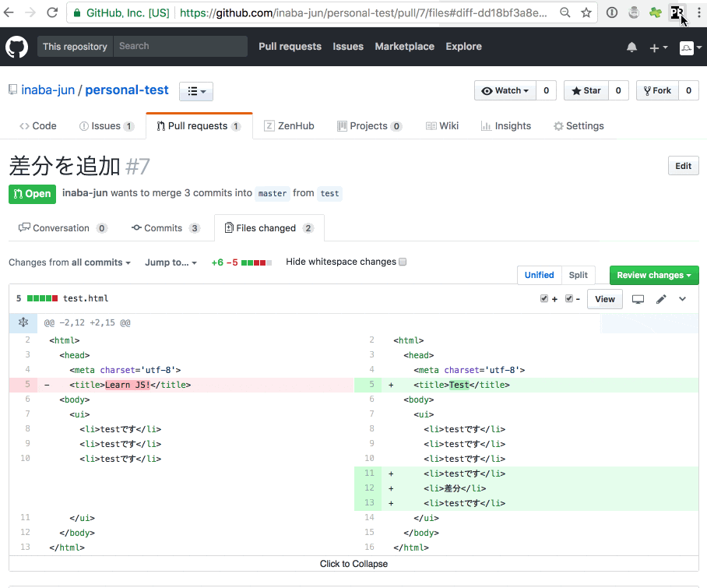Click the GitHub Octocat logo
Image resolution: width=707 pixels, height=588 pixels.
click(16, 47)
